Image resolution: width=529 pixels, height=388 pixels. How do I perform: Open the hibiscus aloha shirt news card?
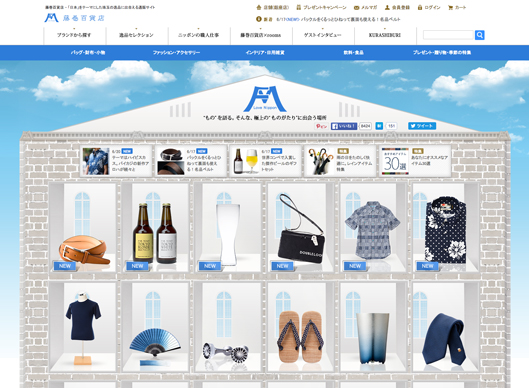click(x=116, y=161)
